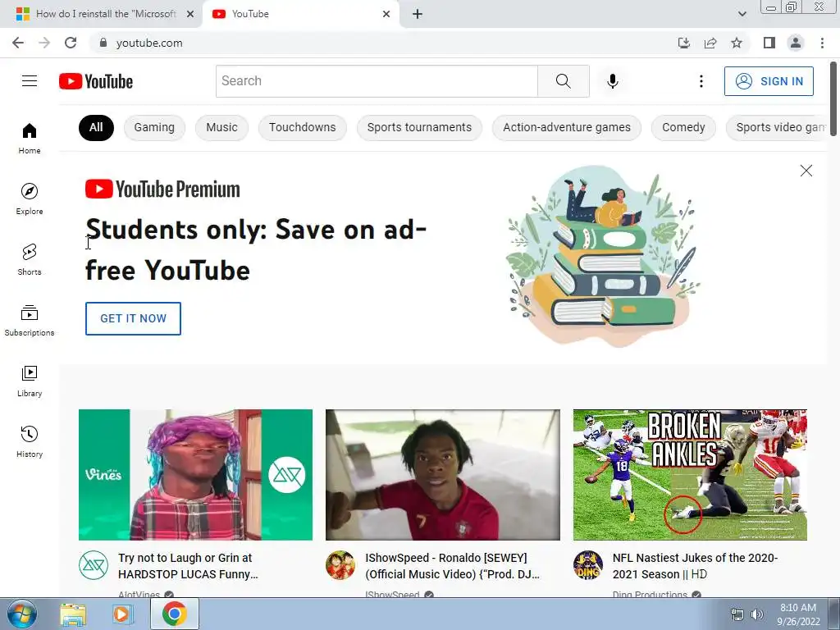Viewport: 840px width, 630px height.
Task: Open "IShowSpeed - Ronaldo [SEWEY]" title
Action: click(452, 566)
